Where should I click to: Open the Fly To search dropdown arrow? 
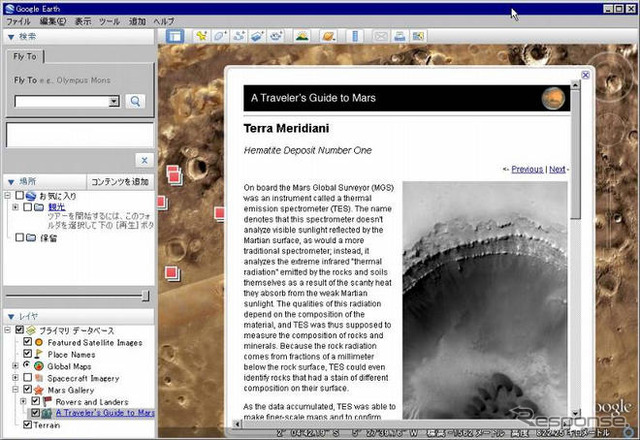click(x=114, y=101)
